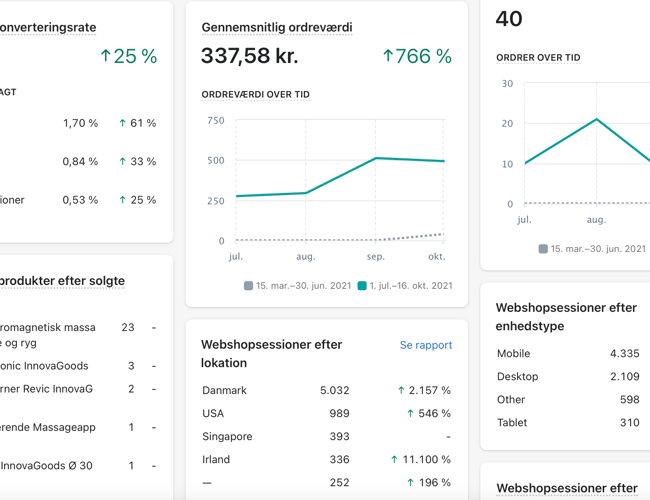Click the 766 % increase indicator
Screen dimensions: 650x500
[417, 56]
